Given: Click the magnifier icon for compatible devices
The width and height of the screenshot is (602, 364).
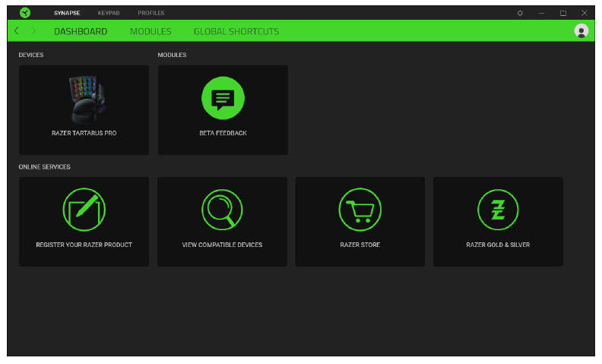Looking at the screenshot, I should pos(222,209).
